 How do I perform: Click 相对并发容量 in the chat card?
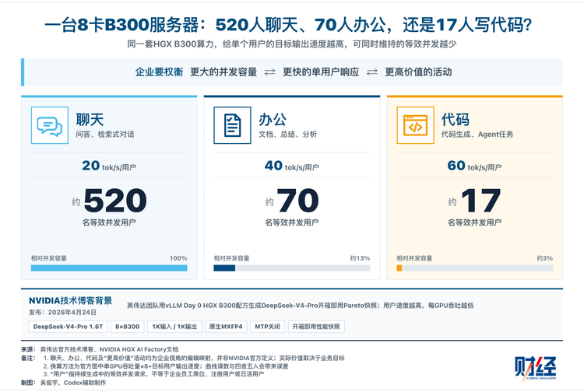tap(49, 258)
